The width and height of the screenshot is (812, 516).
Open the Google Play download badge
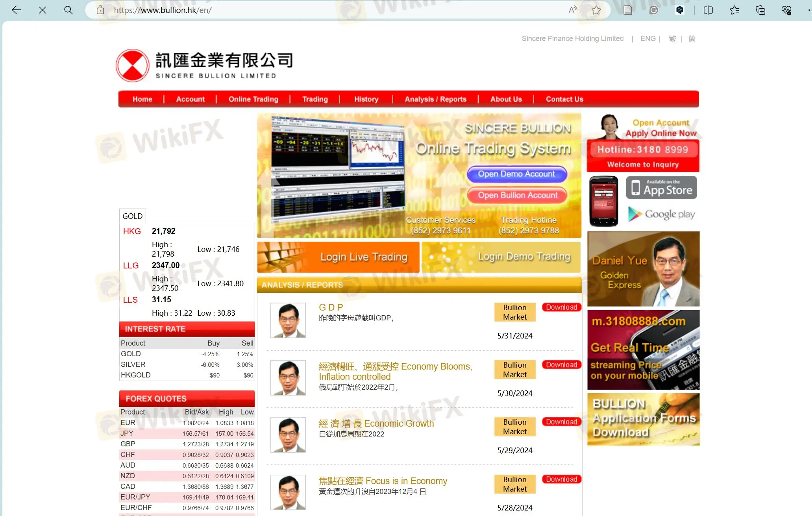pos(662,214)
